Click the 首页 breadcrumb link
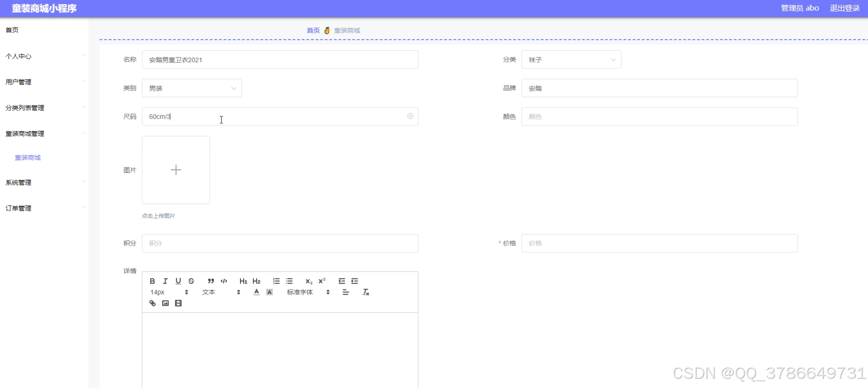 coord(313,30)
